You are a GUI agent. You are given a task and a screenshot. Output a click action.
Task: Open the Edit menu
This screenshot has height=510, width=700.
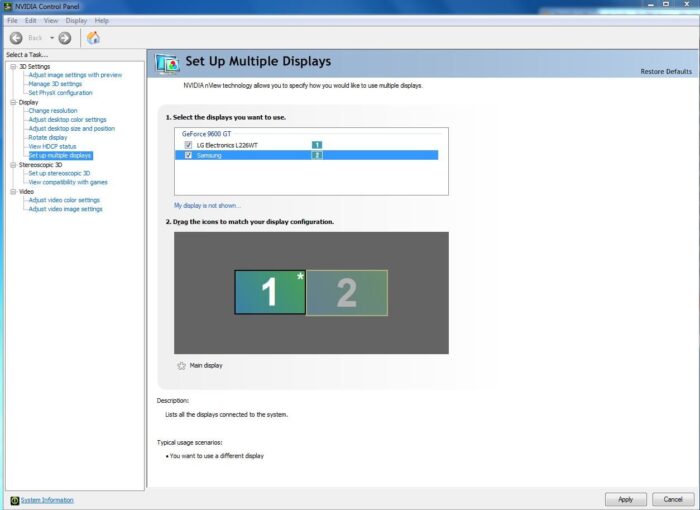(x=30, y=21)
